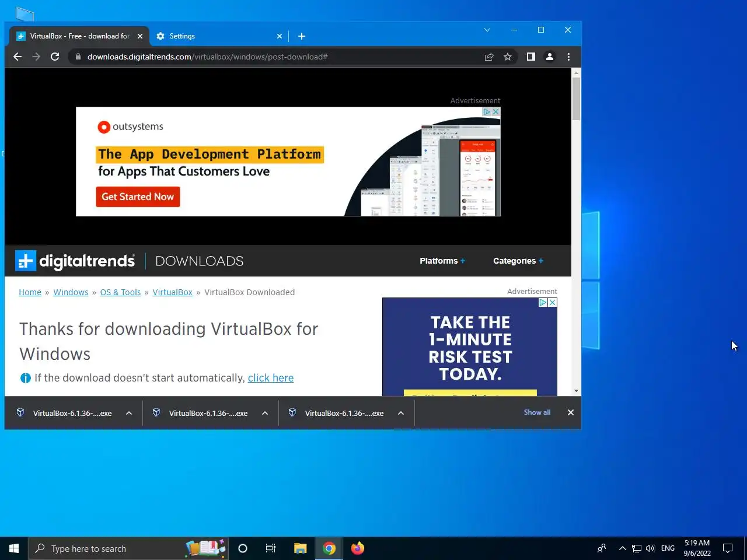Click the Chrome taskbar icon
Screen dimensions: 747x560
pos(329,548)
